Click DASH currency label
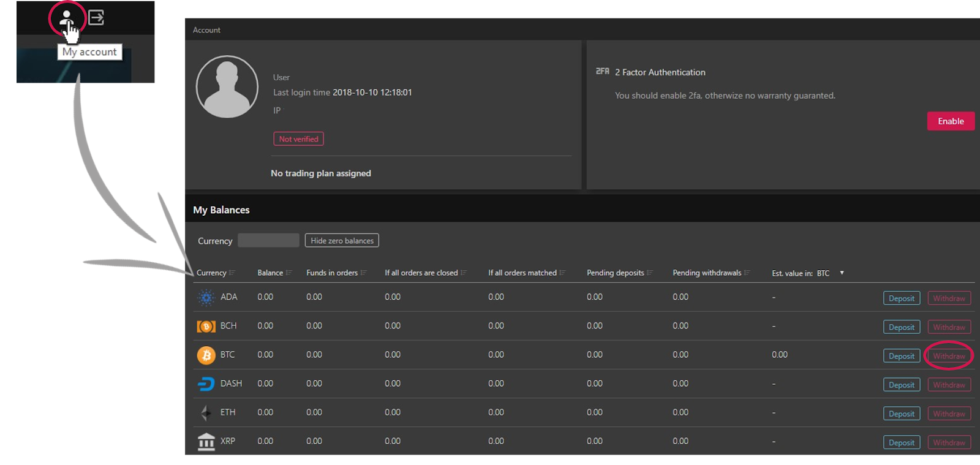The image size is (980, 465). 231,383
